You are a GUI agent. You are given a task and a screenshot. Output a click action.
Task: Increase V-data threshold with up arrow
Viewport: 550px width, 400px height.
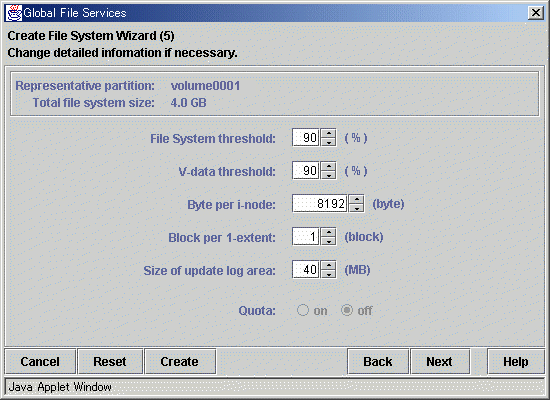click(328, 166)
